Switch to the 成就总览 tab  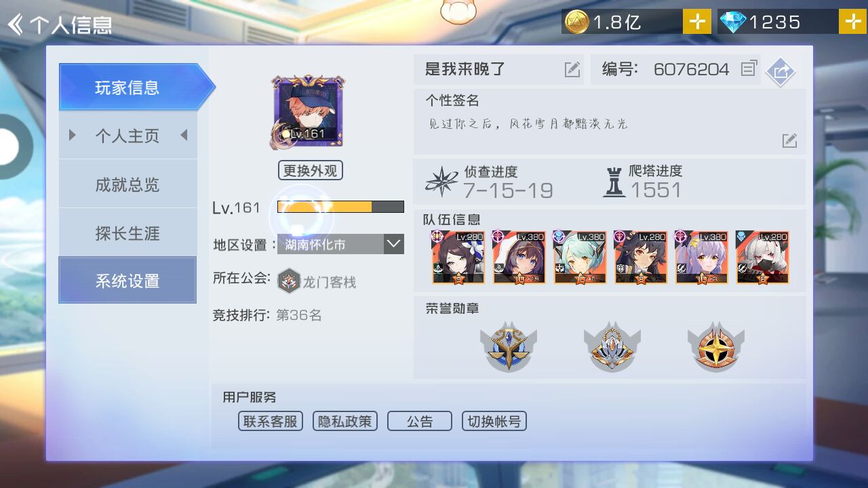coord(127,184)
